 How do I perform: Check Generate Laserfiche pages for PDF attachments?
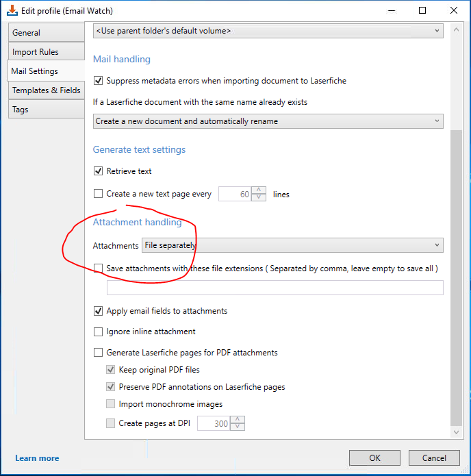(x=98, y=353)
